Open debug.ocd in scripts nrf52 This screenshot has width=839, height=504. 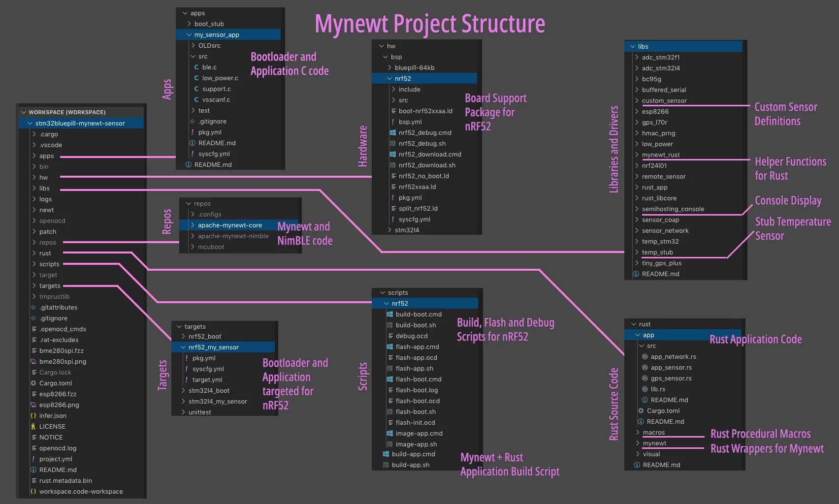coord(412,336)
